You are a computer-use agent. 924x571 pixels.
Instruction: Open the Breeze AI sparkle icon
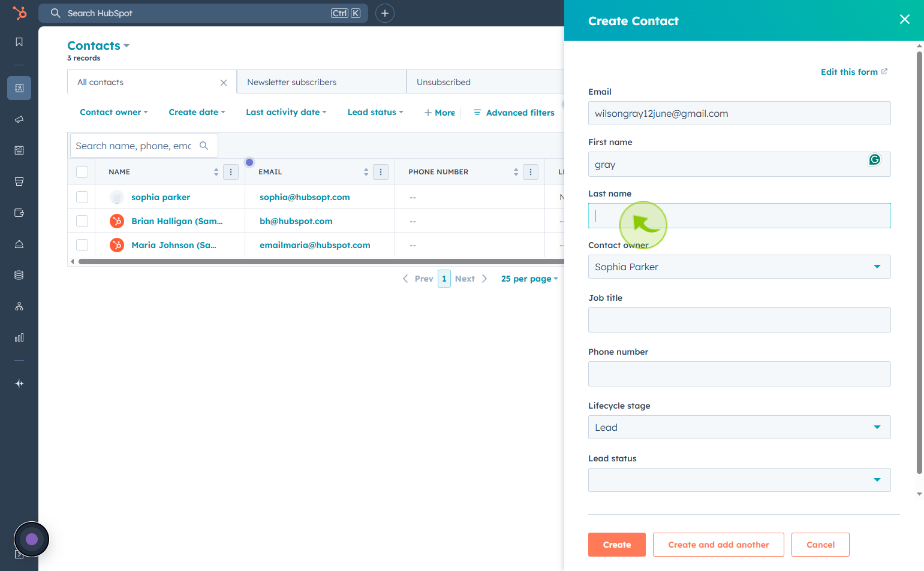tap(19, 383)
